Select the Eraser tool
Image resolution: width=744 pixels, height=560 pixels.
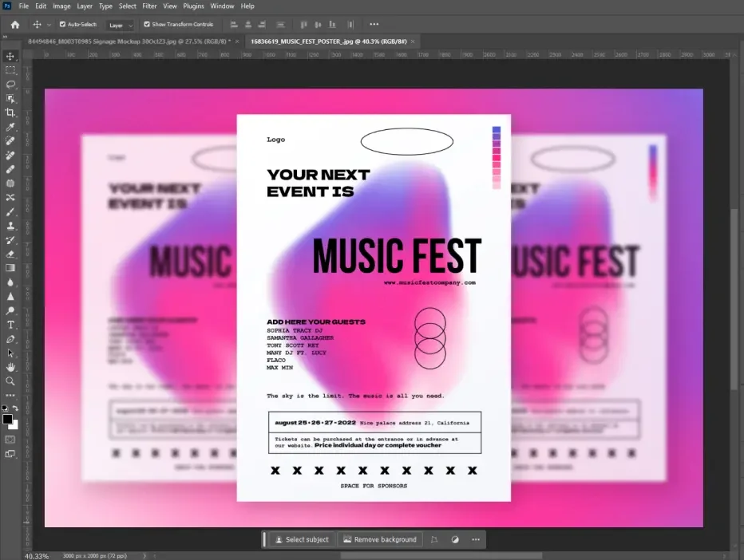pyautogui.click(x=10, y=254)
